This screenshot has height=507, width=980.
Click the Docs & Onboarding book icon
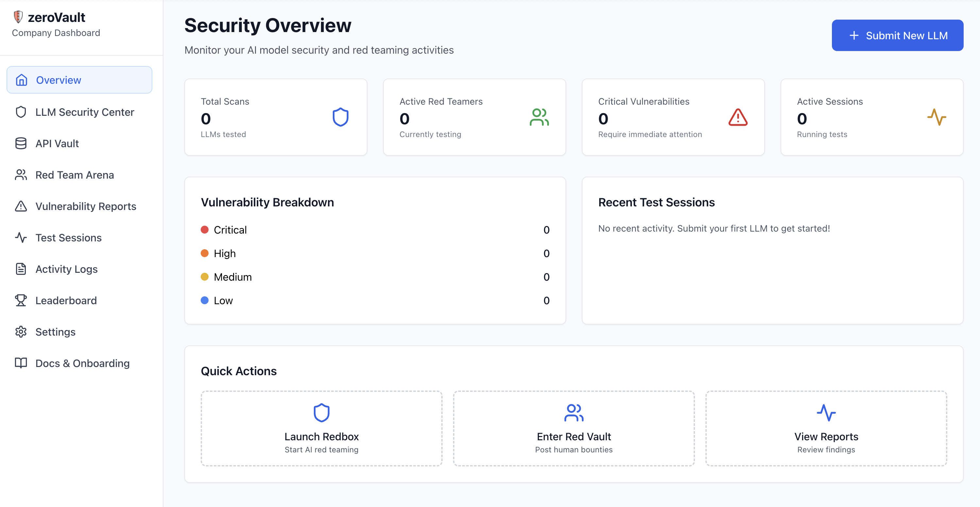click(21, 363)
